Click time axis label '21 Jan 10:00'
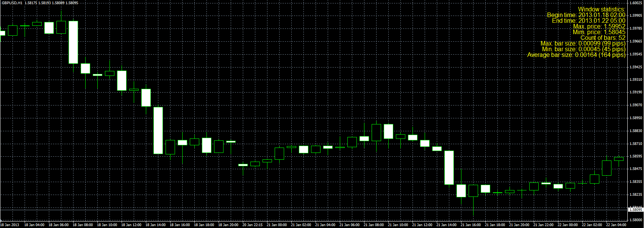Viewport: 644px width, 228px height. coord(398,225)
